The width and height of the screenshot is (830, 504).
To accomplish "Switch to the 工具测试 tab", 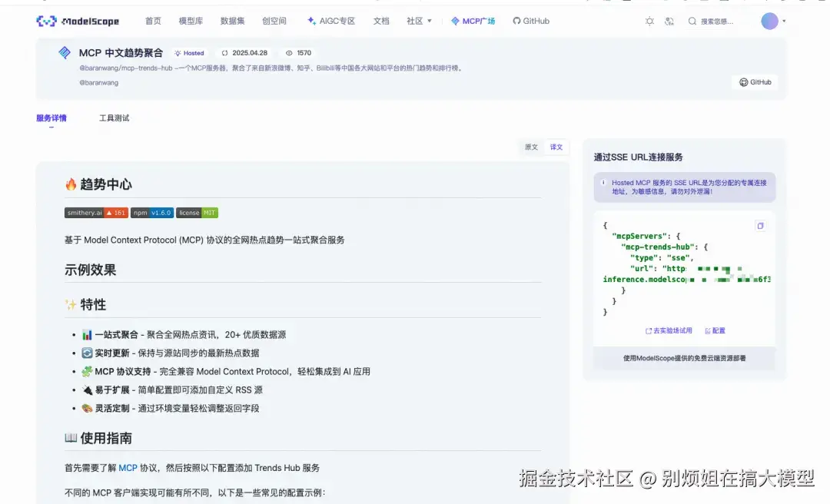I will tap(114, 118).
